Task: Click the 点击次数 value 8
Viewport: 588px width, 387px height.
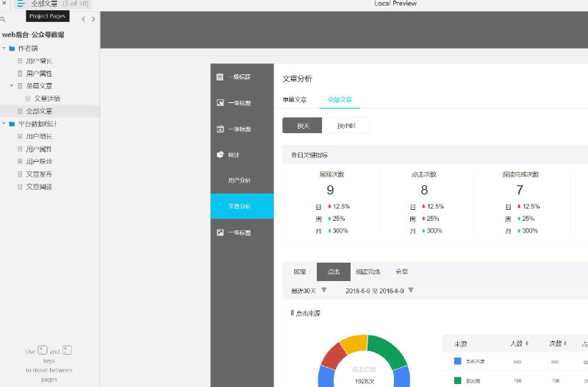Action: click(x=424, y=190)
